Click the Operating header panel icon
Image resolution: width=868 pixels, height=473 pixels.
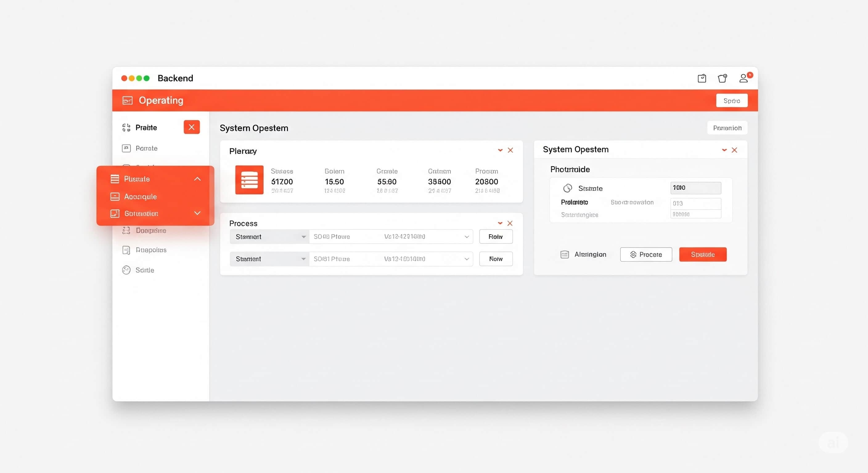pos(127,100)
